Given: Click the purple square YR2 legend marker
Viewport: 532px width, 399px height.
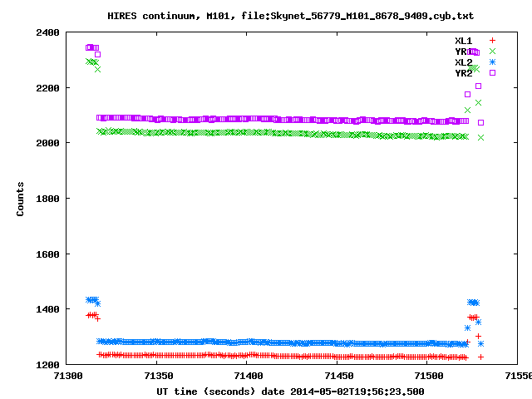Looking at the screenshot, I should tap(492, 72).
